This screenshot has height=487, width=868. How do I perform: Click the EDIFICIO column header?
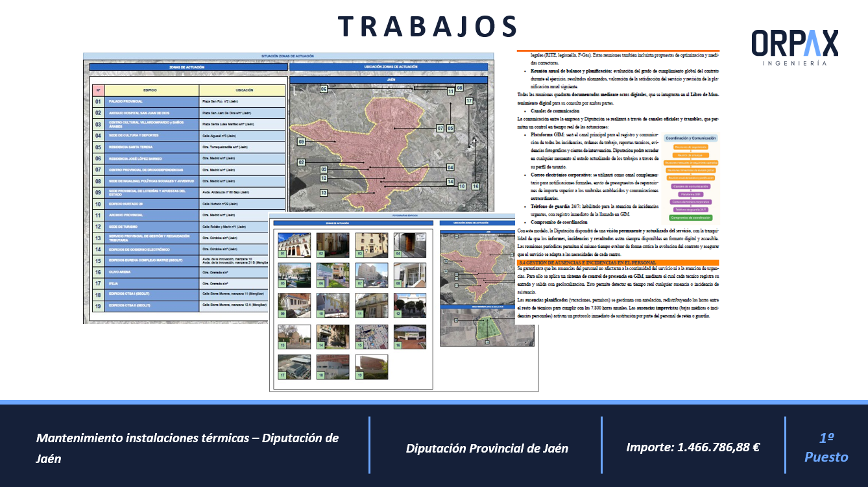coord(152,90)
